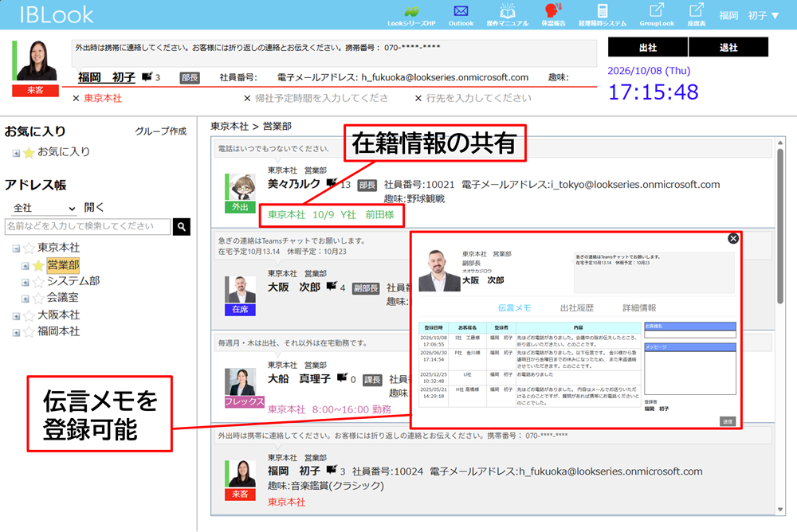
Task: Click the name search input field
Action: pyautogui.click(x=88, y=226)
